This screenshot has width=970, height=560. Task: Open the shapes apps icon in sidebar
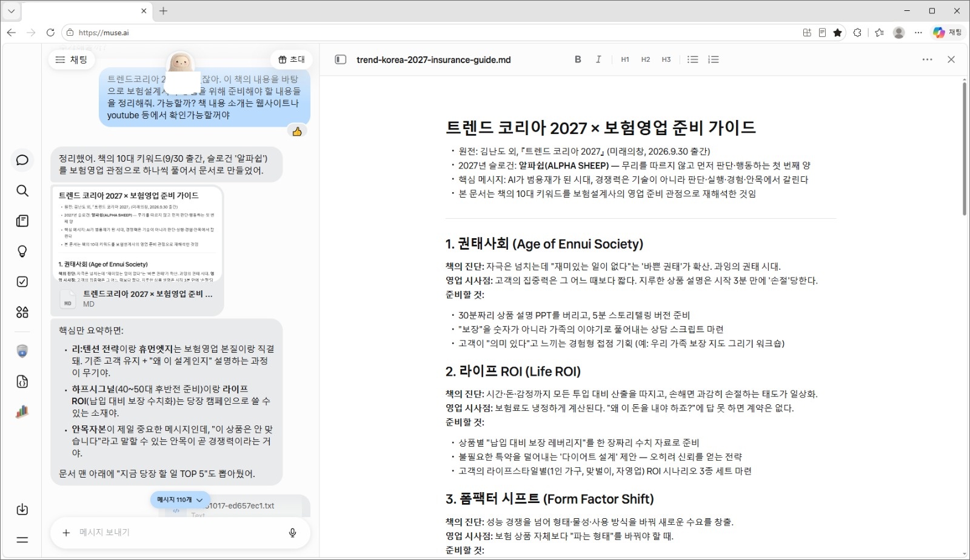[22, 312]
